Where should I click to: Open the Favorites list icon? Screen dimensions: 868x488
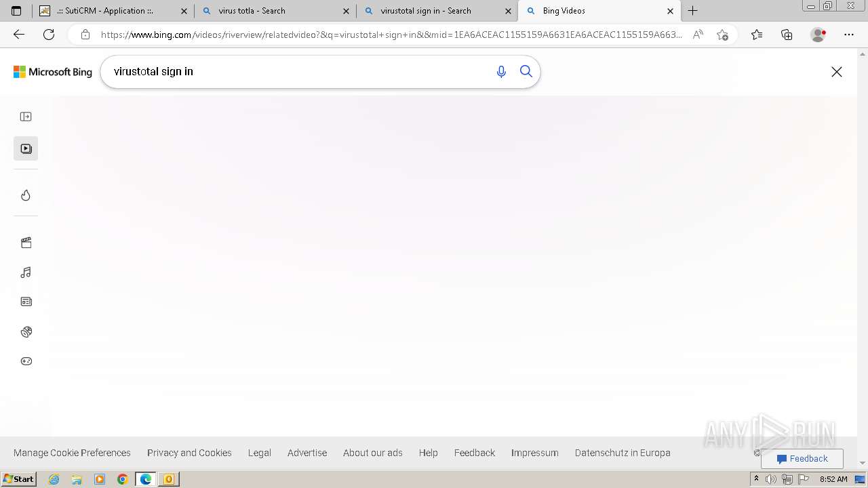(757, 35)
